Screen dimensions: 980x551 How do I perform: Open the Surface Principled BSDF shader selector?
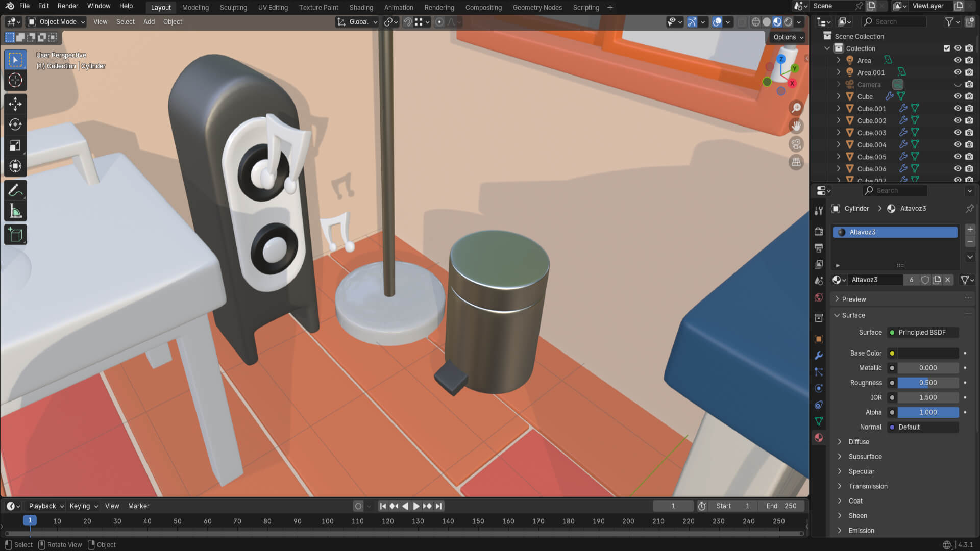click(x=922, y=333)
